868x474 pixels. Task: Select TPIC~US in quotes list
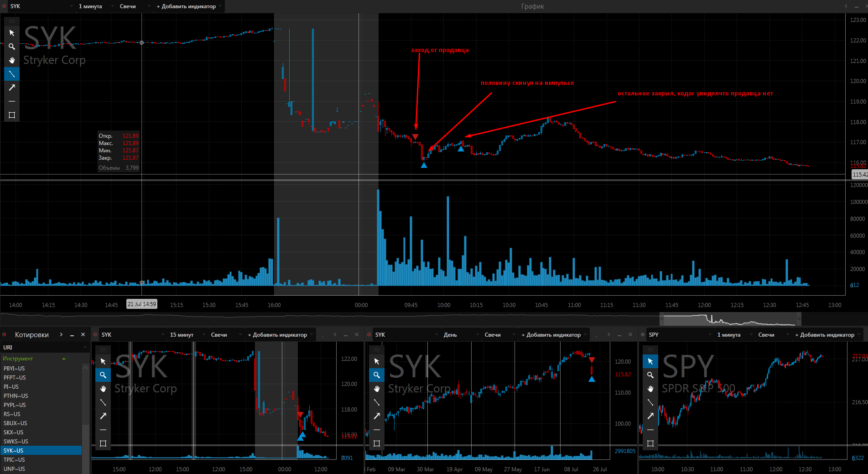41,460
